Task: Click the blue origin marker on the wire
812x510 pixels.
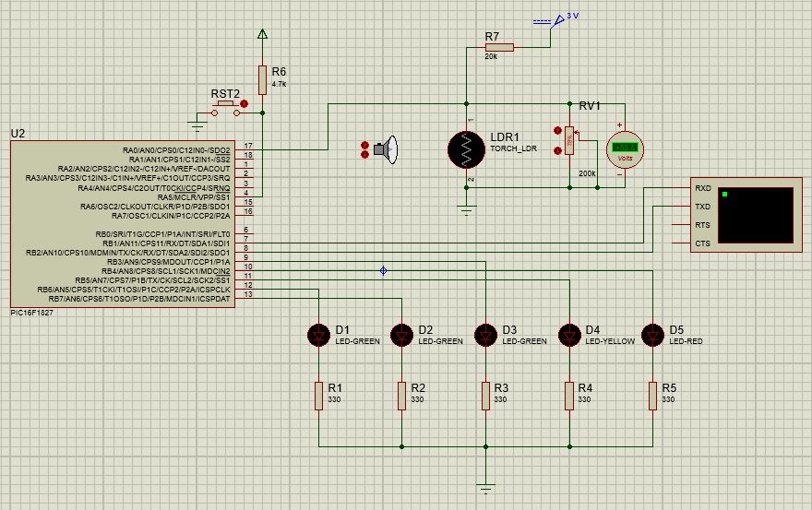Action: coord(383,271)
